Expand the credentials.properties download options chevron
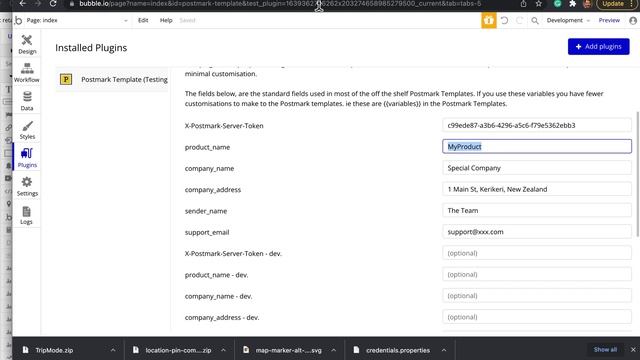Image resolution: width=640 pixels, height=360 pixels. tap(444, 350)
